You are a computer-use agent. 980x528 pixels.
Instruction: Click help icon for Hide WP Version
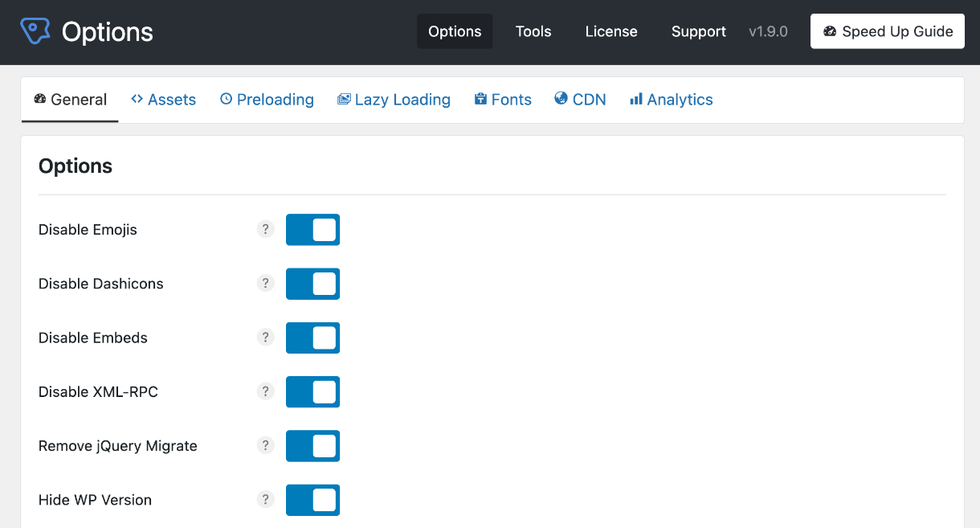[x=266, y=499]
